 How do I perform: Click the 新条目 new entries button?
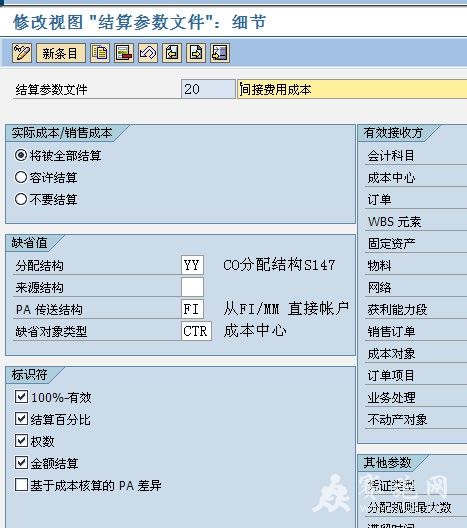tap(61, 53)
